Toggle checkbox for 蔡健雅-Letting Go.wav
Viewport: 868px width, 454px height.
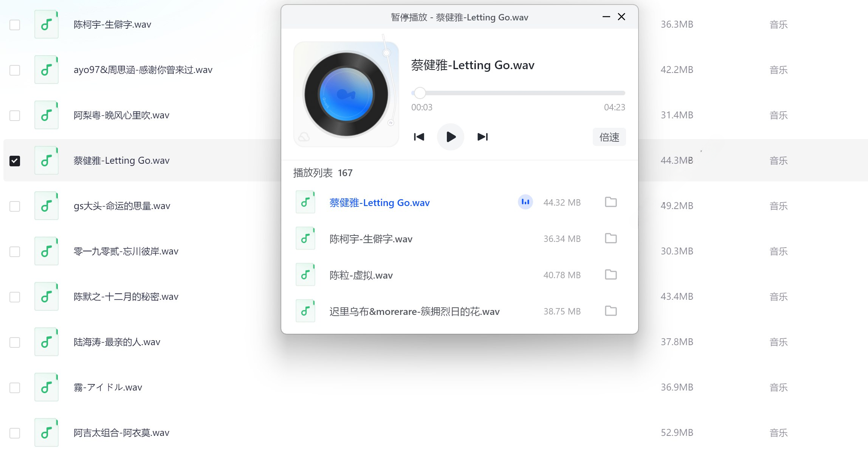point(15,161)
